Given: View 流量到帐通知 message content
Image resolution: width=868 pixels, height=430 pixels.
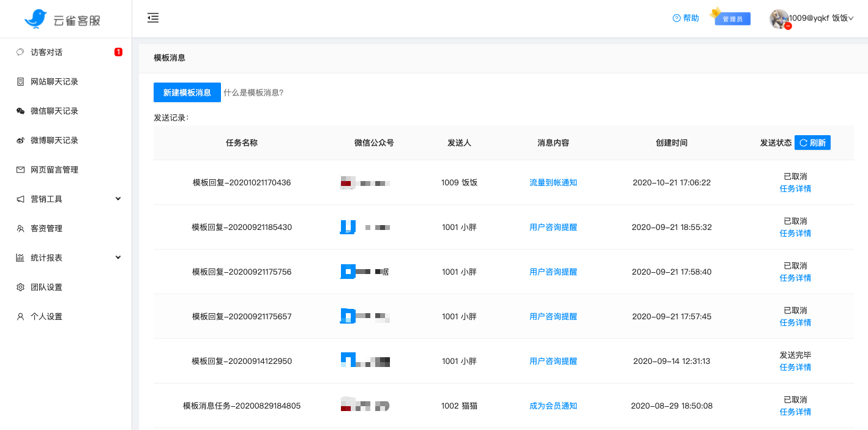Looking at the screenshot, I should [552, 182].
